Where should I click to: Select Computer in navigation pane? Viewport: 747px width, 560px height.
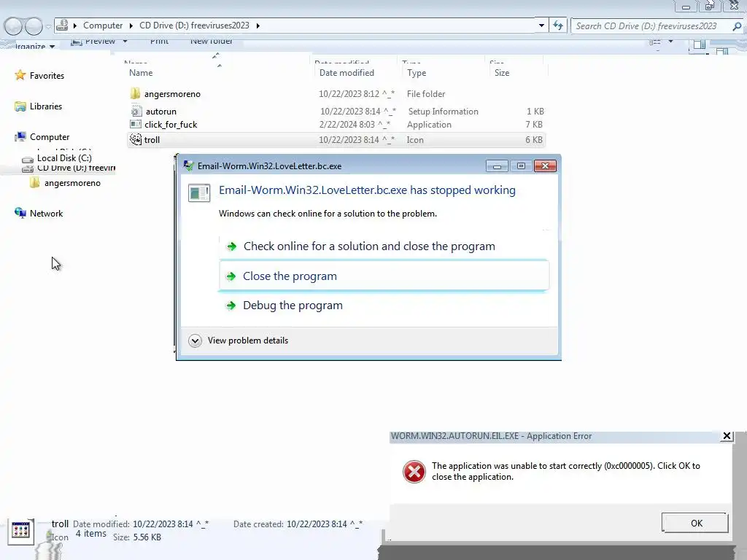pyautogui.click(x=50, y=136)
